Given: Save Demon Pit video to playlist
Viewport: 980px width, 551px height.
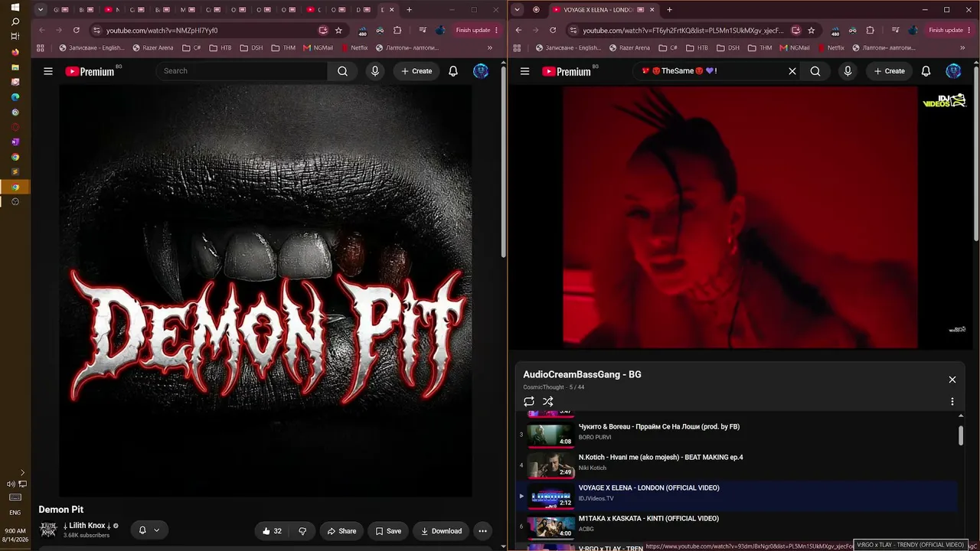Looking at the screenshot, I should click(388, 531).
